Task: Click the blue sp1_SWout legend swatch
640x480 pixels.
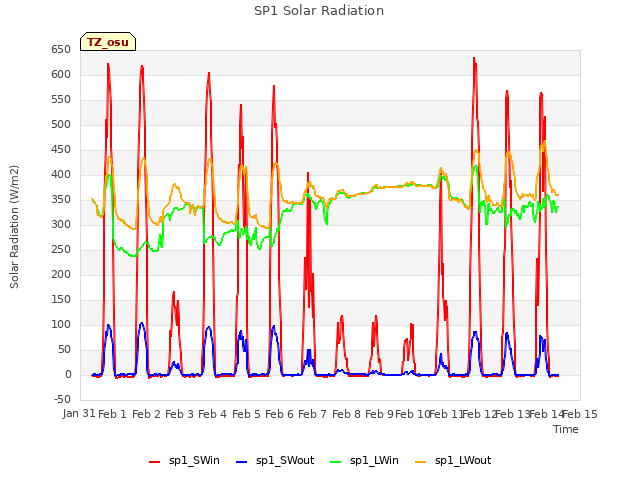Action: coord(242,462)
